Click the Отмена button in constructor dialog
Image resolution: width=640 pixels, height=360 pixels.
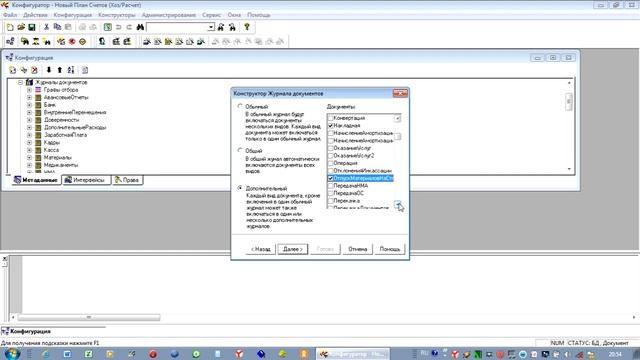358,249
